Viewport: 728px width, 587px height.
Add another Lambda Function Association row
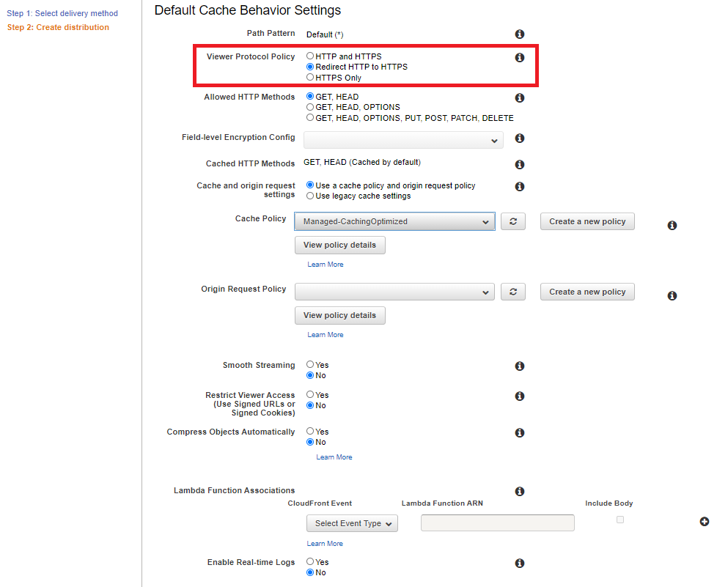click(x=705, y=522)
